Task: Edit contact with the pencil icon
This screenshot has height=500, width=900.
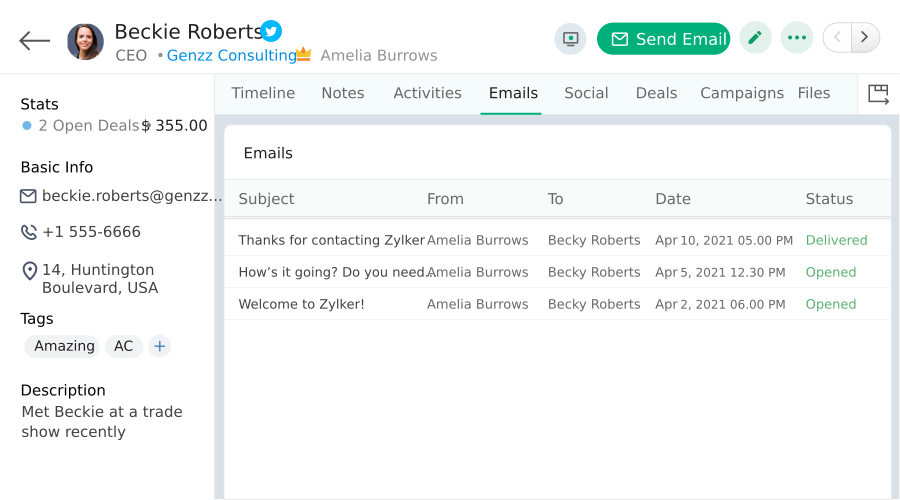Action: point(755,38)
